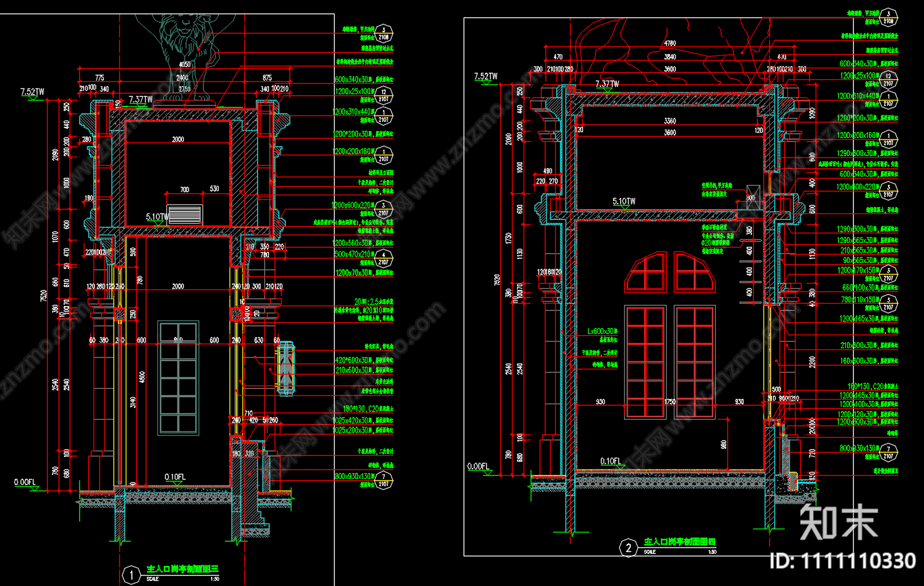Pick the 780x110x150 stone note

pos(860,299)
